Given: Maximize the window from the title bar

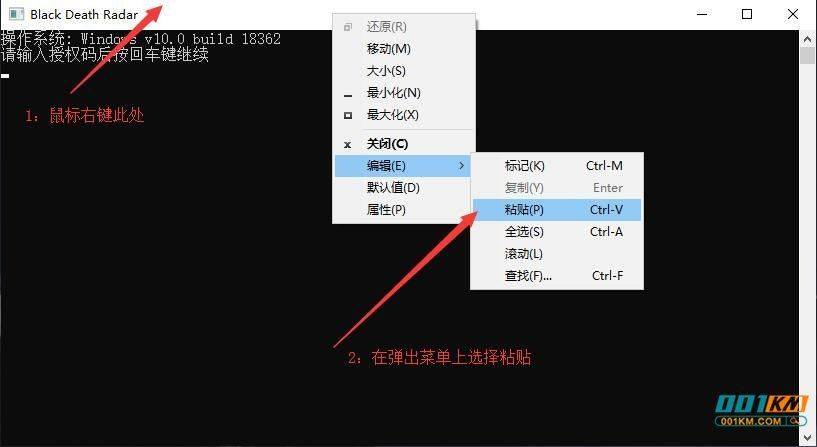Looking at the screenshot, I should (x=747, y=14).
